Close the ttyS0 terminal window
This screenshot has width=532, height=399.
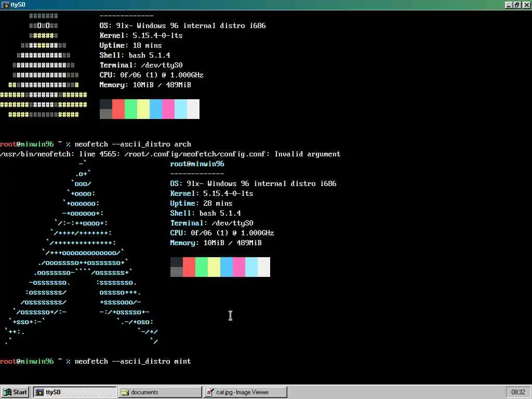[x=526, y=5]
